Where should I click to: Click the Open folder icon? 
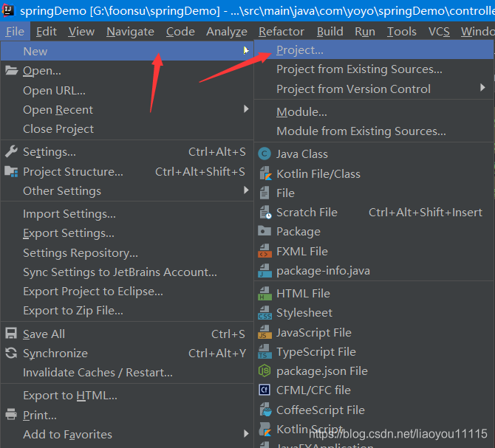point(11,70)
